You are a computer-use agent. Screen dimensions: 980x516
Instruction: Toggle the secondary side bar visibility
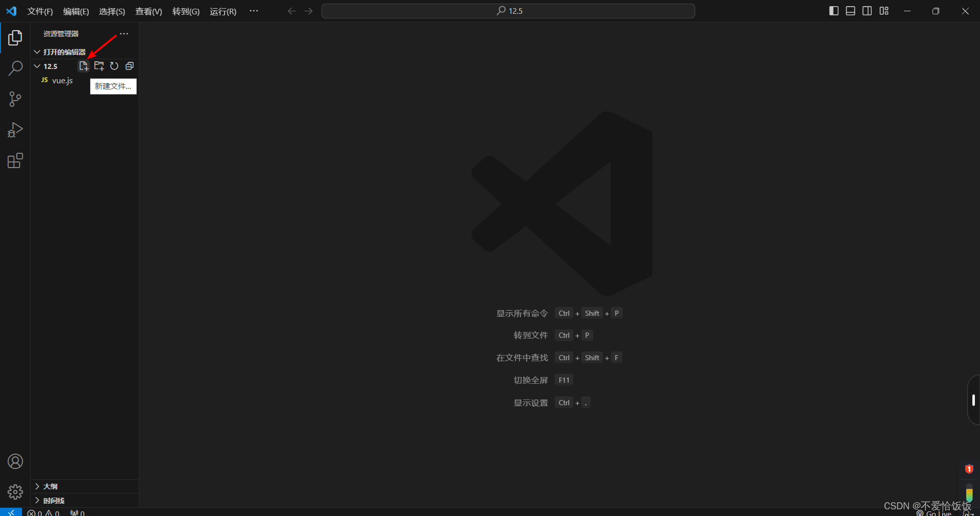867,11
